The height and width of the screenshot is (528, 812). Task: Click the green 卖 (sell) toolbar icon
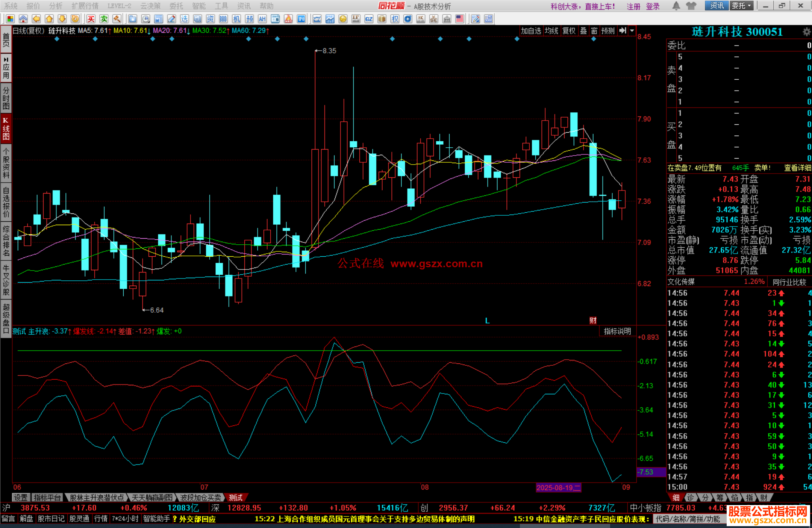[x=104, y=19]
